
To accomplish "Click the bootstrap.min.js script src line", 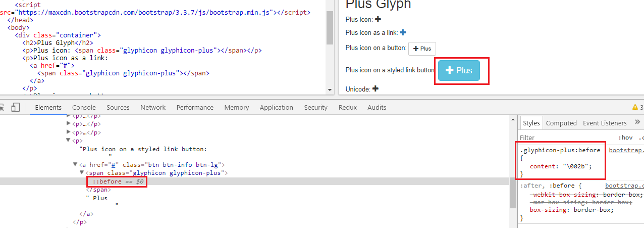I will click(x=155, y=12).
